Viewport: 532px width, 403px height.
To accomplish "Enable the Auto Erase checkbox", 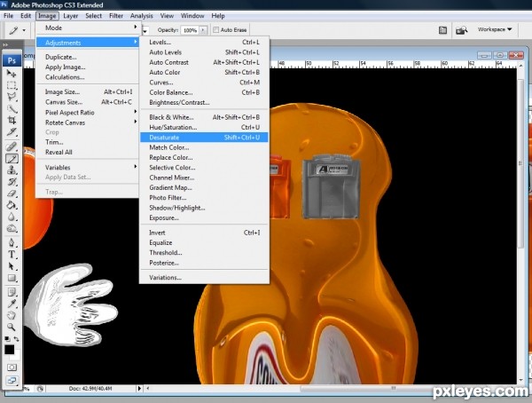I will pyautogui.click(x=215, y=30).
